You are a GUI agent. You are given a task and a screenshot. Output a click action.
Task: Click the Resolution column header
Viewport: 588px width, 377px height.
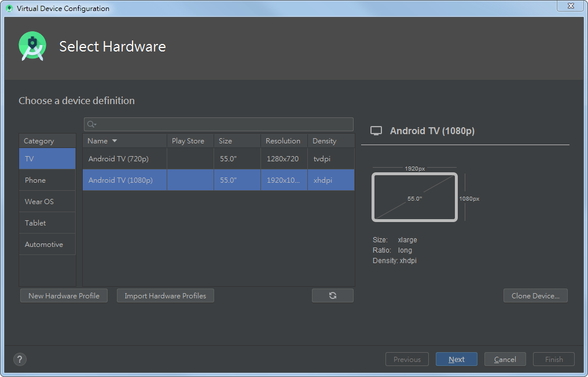[x=284, y=141]
